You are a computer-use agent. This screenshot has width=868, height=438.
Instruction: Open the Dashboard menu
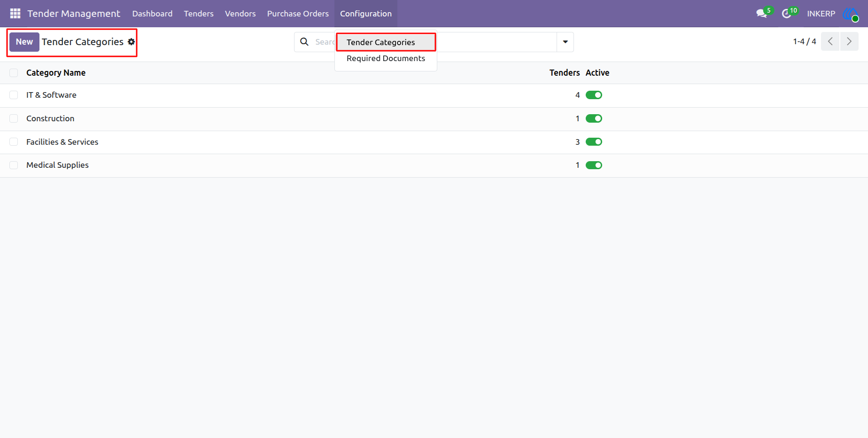point(152,14)
